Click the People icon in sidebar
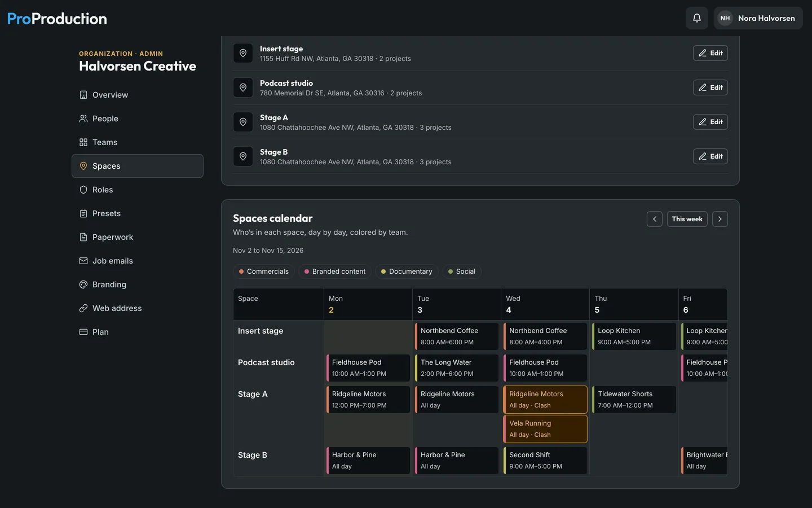The image size is (812, 508). [83, 119]
